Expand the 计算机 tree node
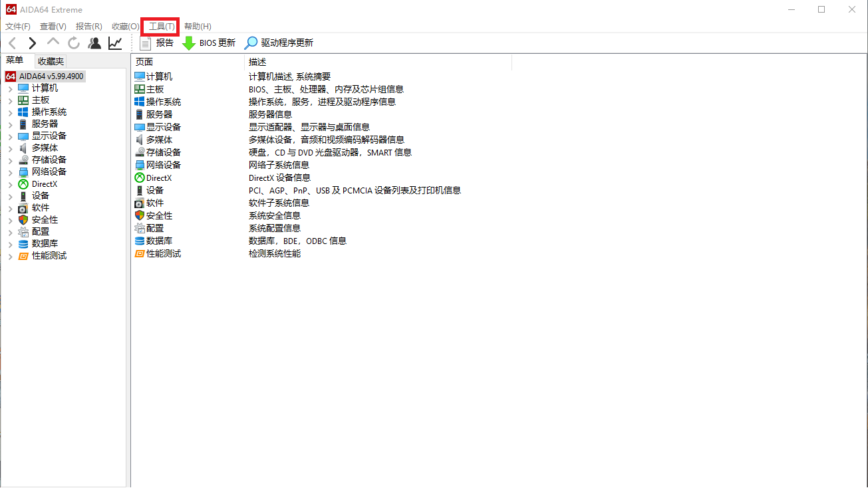 pyautogui.click(x=10, y=88)
